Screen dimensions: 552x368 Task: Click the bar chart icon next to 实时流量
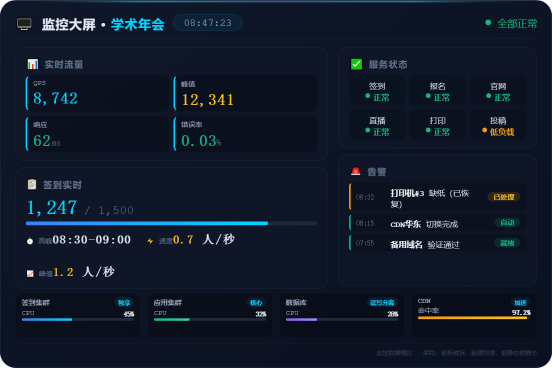coord(33,64)
